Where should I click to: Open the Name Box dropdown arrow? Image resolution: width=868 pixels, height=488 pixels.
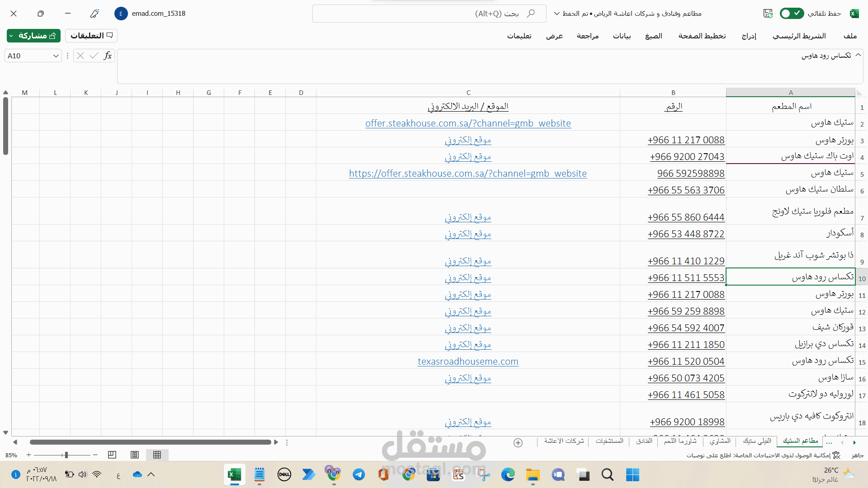56,56
